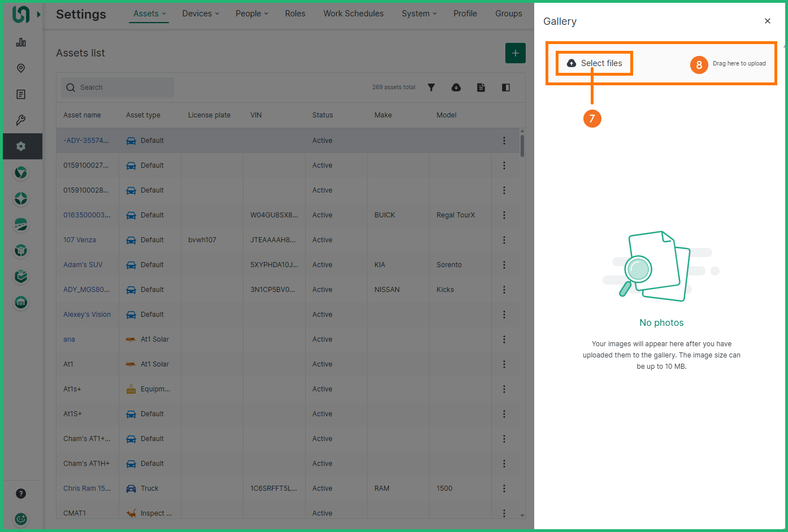Click the filter funnel icon

[x=431, y=88]
